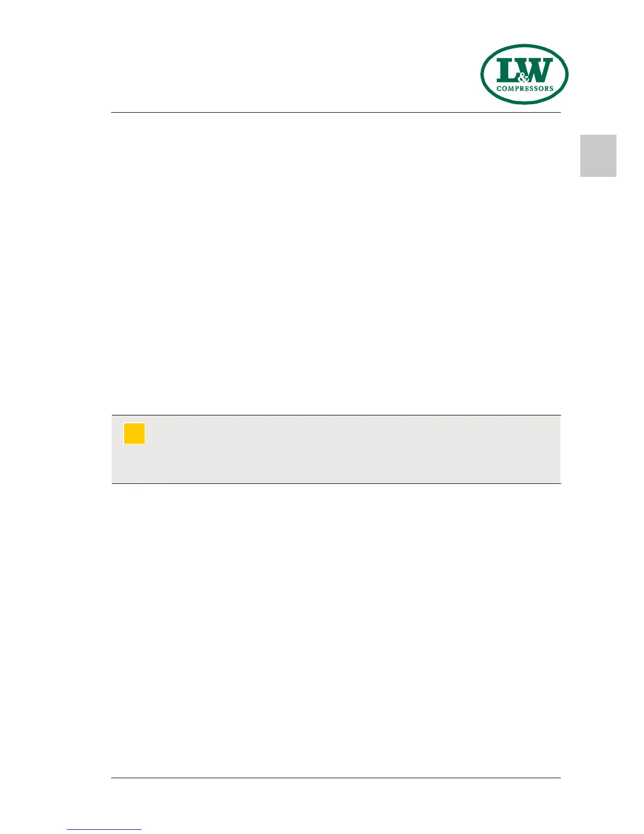Click the blank area between header rule and notice box
Viewport: 644px width, 834px height.
[336, 263]
